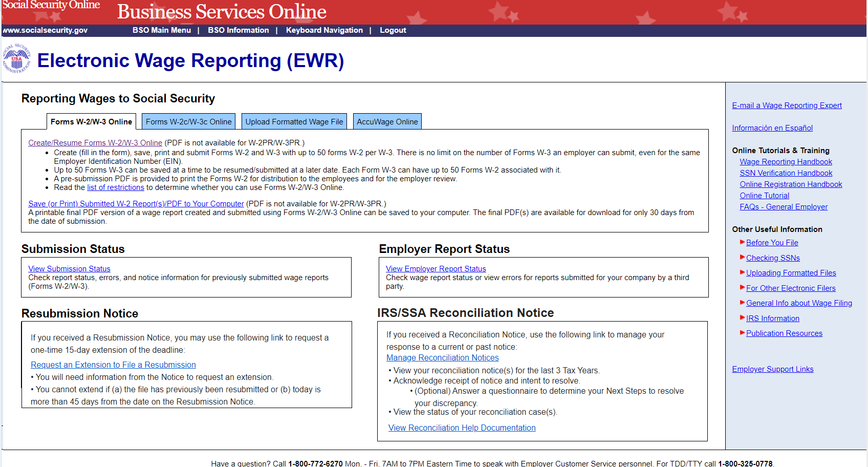Open Create/Resume Forms W-2/W-3 Online link
Viewport: 868px width, 467px height.
tap(95, 143)
